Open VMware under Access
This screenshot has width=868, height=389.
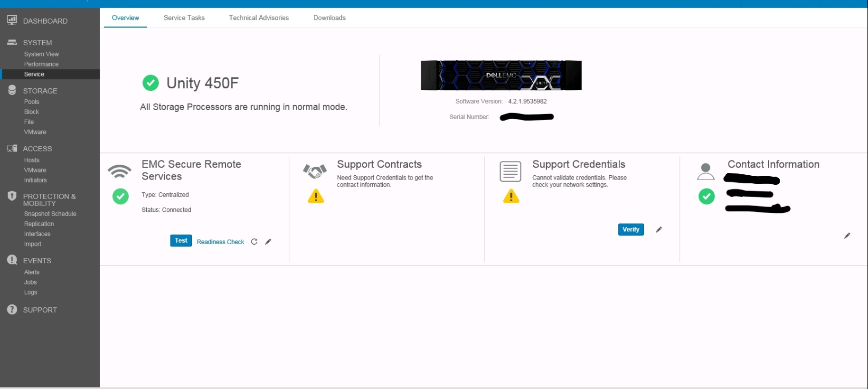35,170
